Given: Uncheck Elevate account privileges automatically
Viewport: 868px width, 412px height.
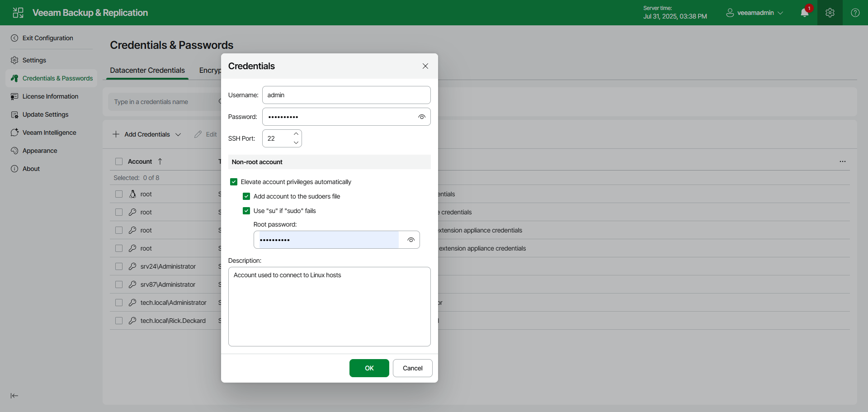Looking at the screenshot, I should coord(234,181).
